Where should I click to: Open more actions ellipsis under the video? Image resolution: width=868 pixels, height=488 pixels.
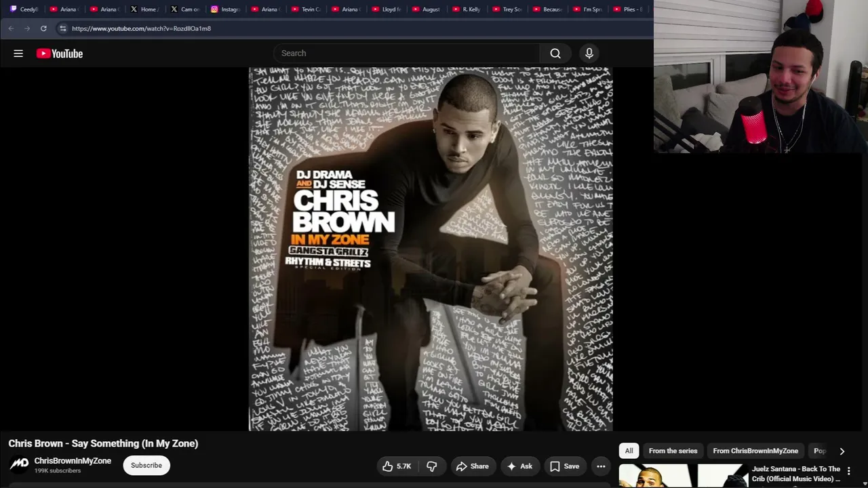(601, 466)
